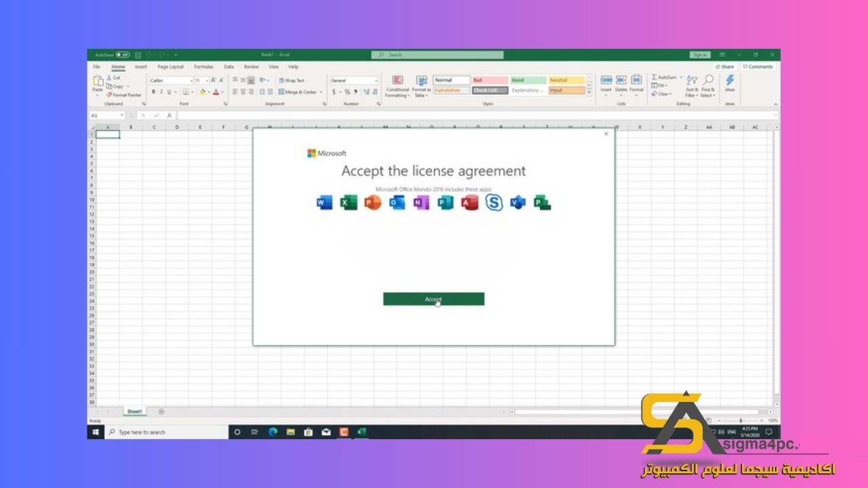Click the Sign in button
868x488 pixels.
[700, 55]
